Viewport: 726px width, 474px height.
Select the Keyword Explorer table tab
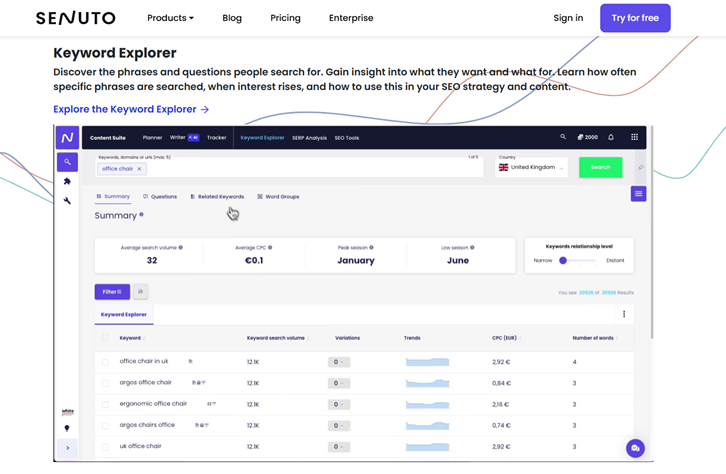coord(124,314)
